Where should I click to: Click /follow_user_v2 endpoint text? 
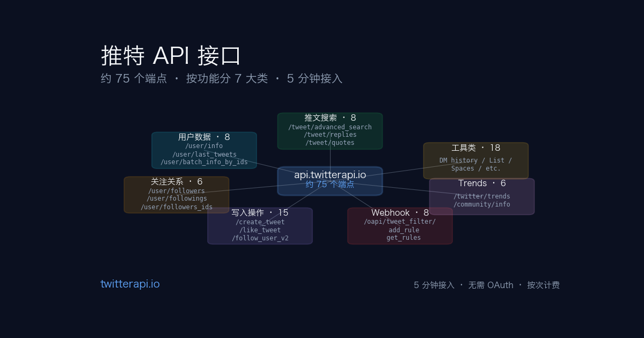point(260,238)
